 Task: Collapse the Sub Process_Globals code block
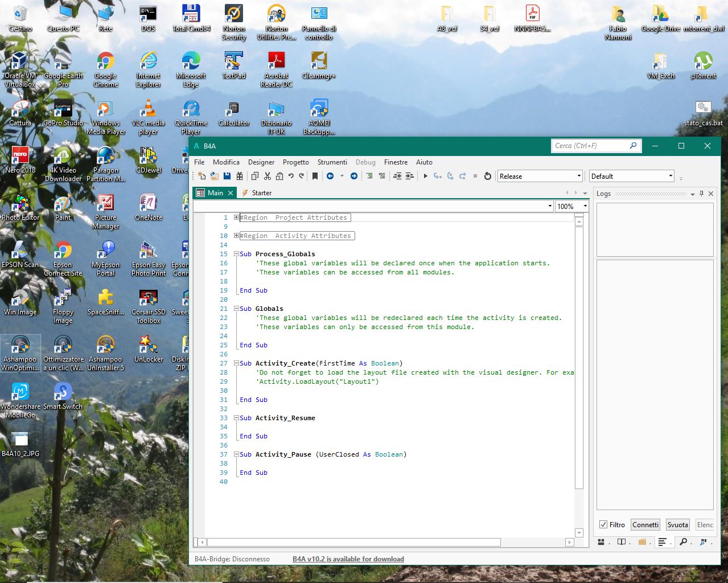click(x=236, y=254)
